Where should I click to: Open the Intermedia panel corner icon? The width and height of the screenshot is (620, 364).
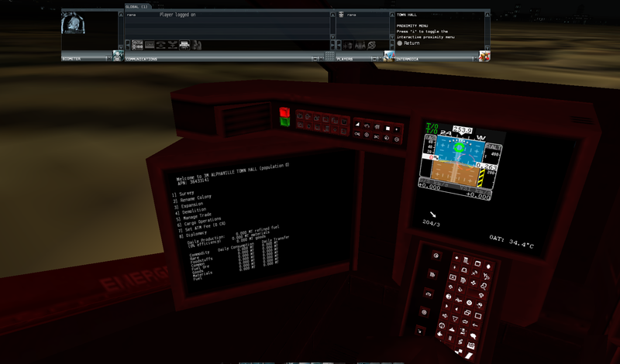[x=484, y=56]
